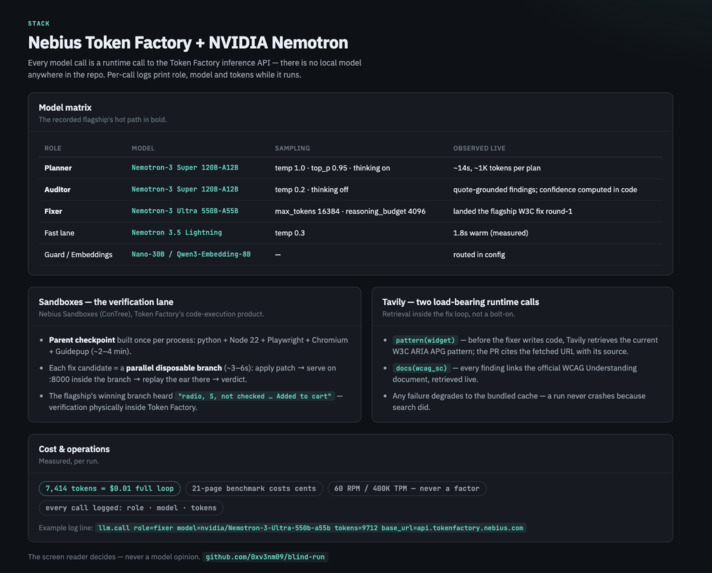Click the 'Model matrix' card title
Viewport: 712px width, 573px height.
click(x=65, y=108)
